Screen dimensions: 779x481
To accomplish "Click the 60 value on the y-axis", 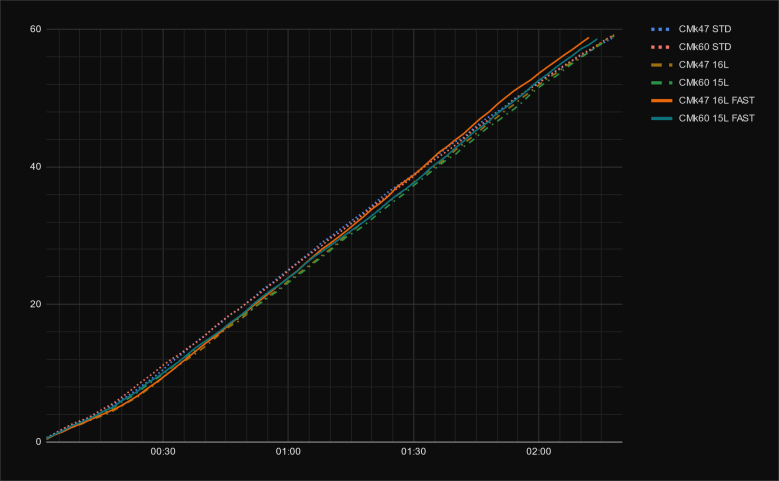I will [34, 29].
